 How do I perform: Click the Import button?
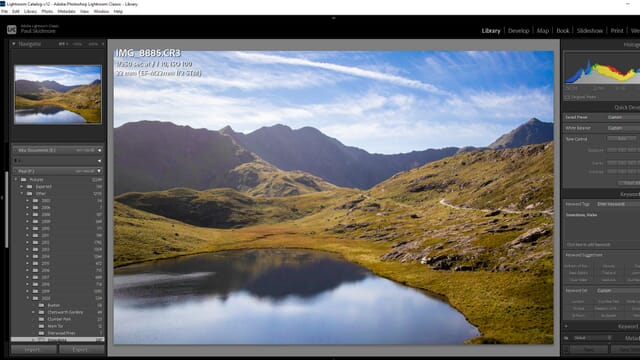(x=33, y=349)
